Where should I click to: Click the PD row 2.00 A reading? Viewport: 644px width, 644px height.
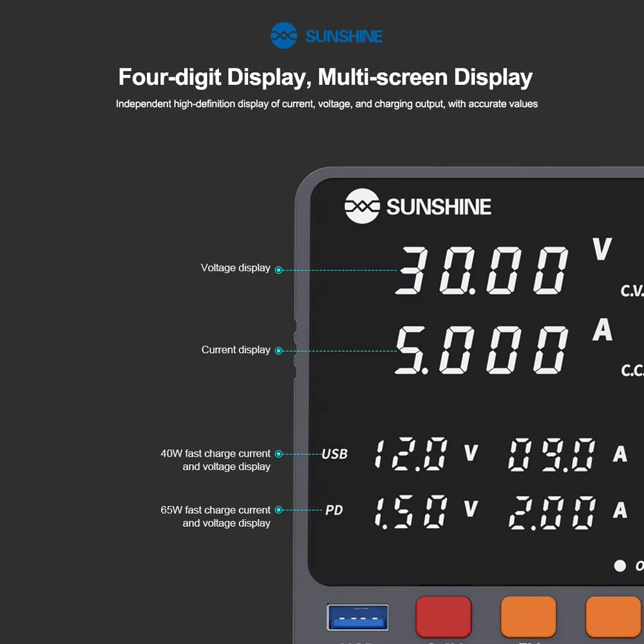click(x=551, y=511)
